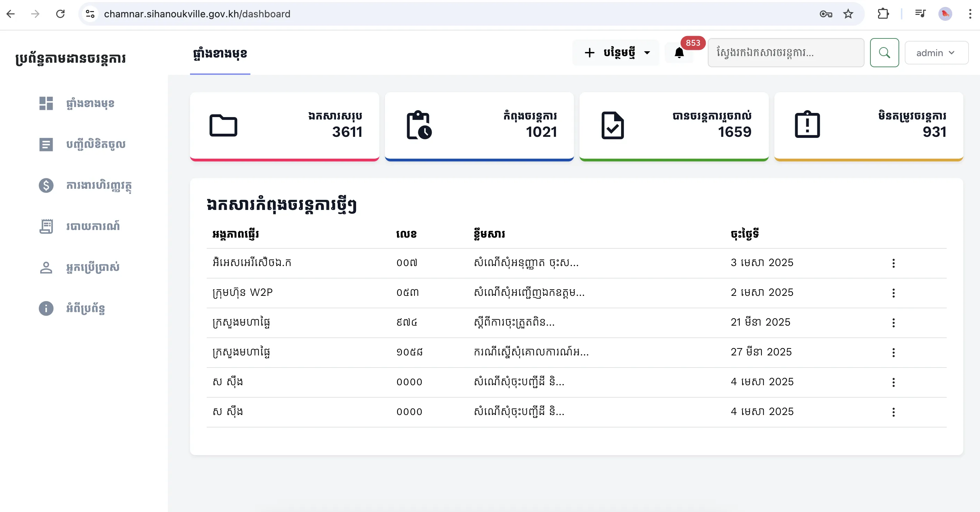Open the kebab menu for ក្រុមហ៊ុន W2P row
Screen dimensions: 980x512
tap(894, 293)
